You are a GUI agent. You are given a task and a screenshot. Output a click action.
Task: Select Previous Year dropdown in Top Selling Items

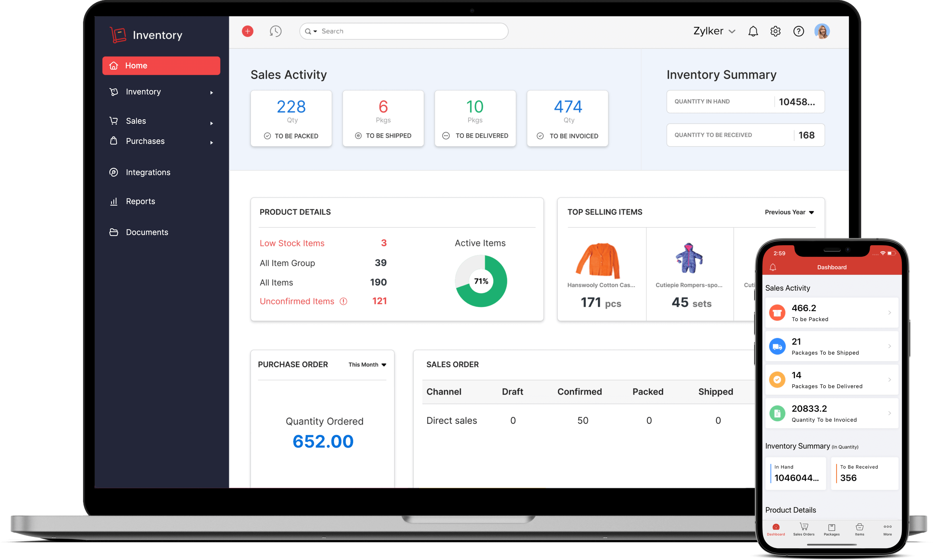pos(789,212)
